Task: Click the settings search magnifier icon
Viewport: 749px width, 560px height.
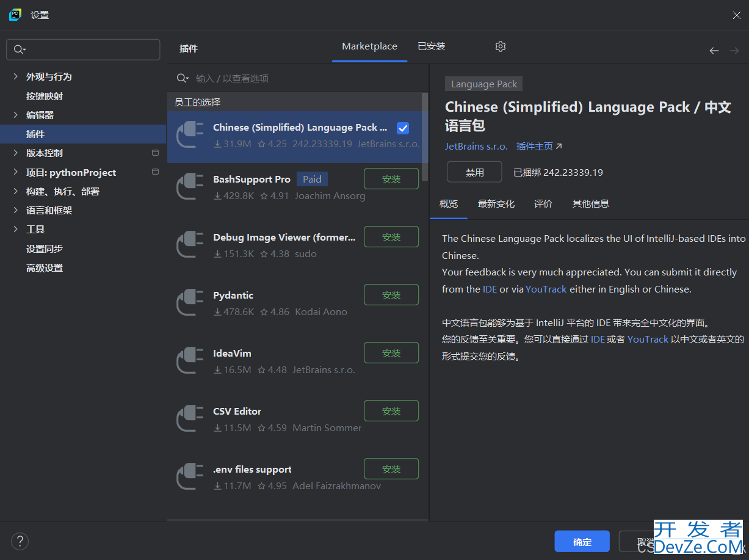Action: coord(20,49)
